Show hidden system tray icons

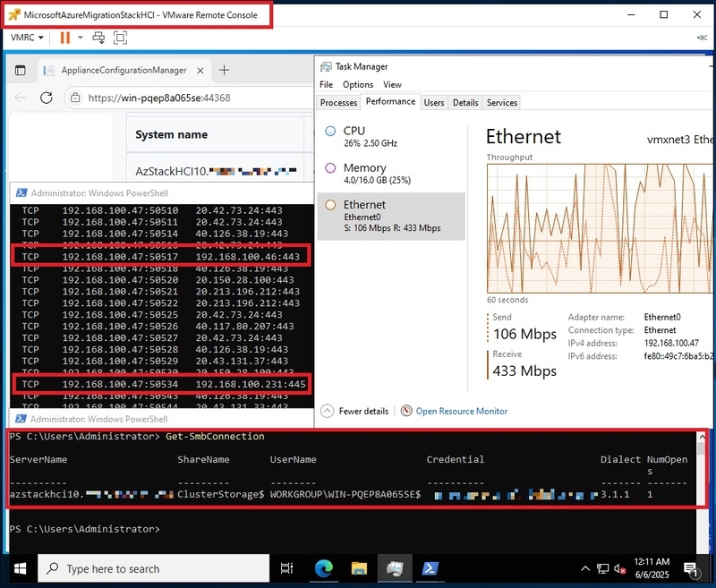pos(585,569)
